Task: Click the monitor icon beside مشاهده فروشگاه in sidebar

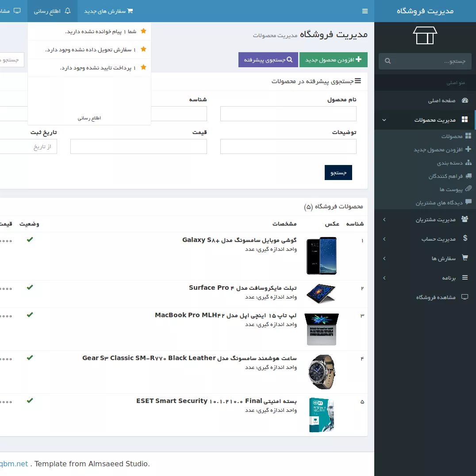Action: pos(465,297)
